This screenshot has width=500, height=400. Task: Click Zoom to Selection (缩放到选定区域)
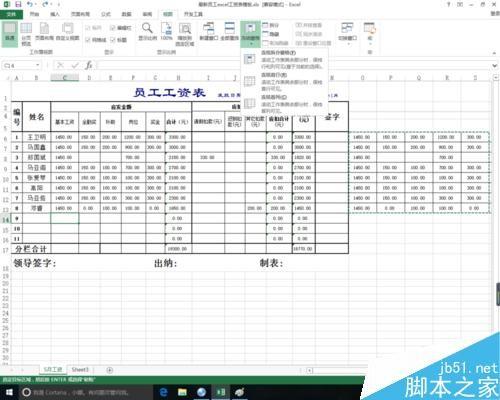tap(185, 34)
